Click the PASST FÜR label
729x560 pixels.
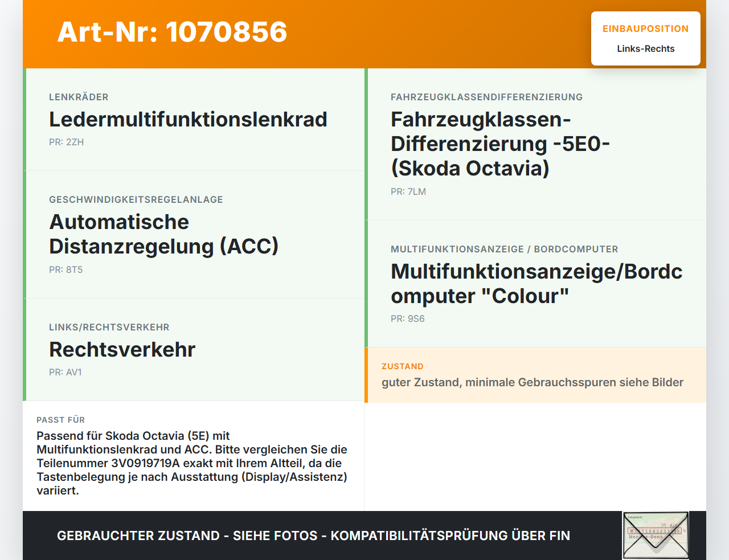[61, 420]
